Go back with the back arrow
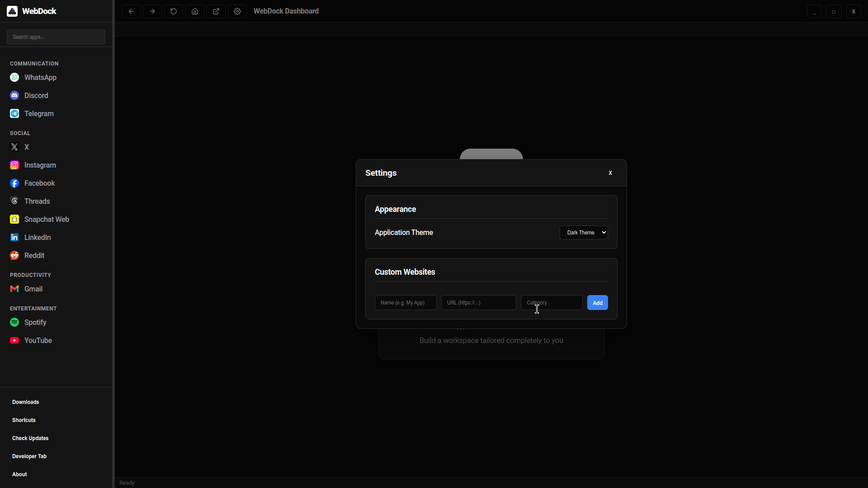 pos(131,11)
